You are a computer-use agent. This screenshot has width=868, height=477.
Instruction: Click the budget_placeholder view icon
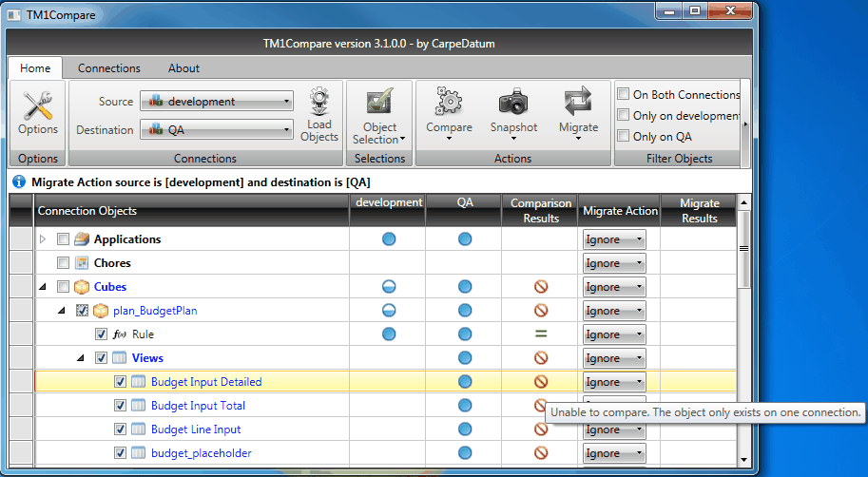[139, 453]
